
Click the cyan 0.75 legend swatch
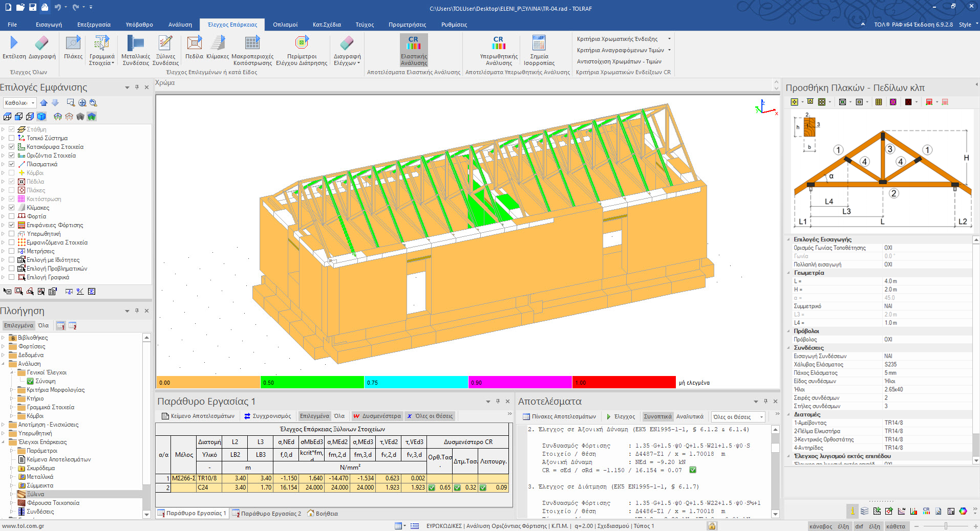click(416, 382)
